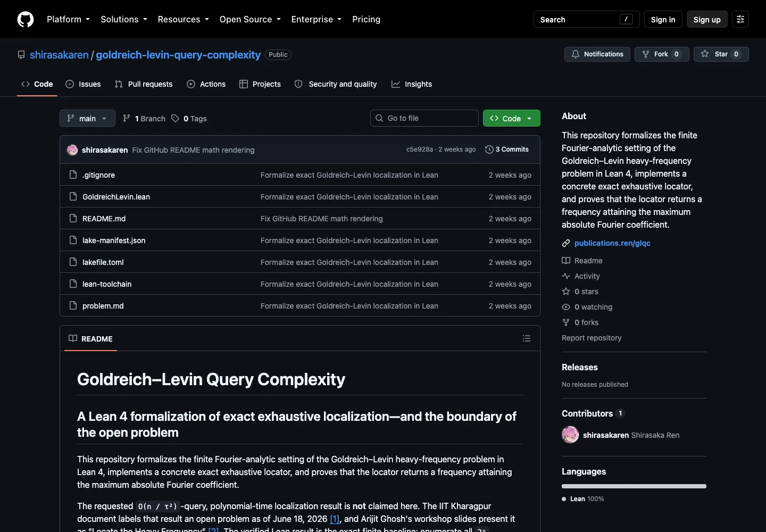The image size is (766, 532).
Task: Open the problem.md file
Action: coord(103,306)
